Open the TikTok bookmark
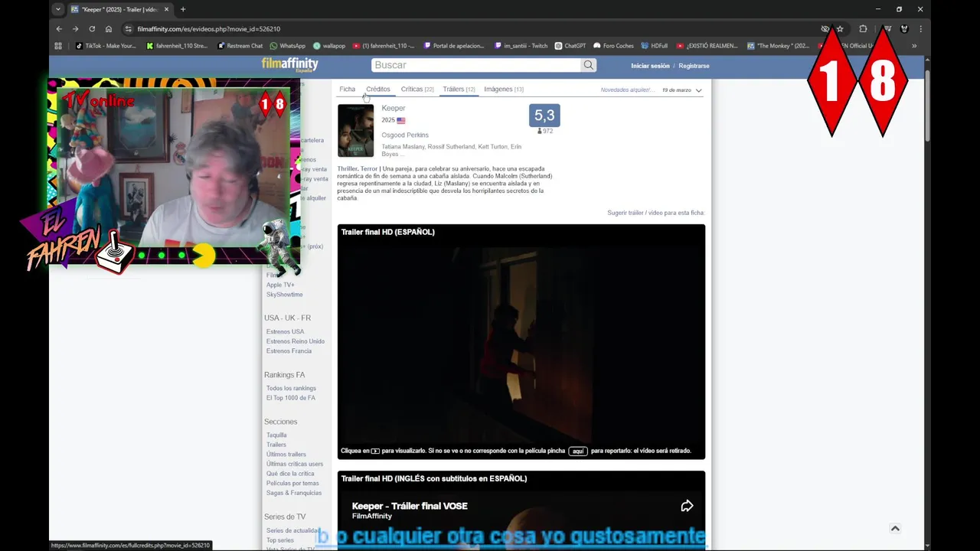980x551 pixels. point(106,46)
